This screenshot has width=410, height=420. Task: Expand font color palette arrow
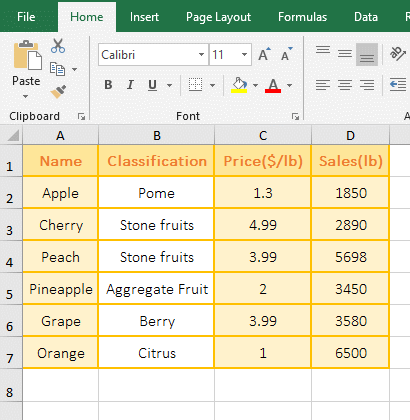pos(289,85)
